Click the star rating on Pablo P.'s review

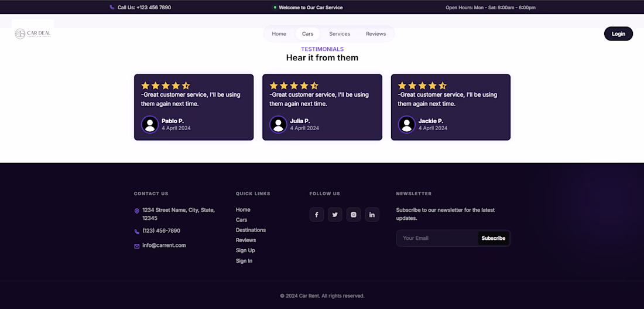tap(166, 86)
